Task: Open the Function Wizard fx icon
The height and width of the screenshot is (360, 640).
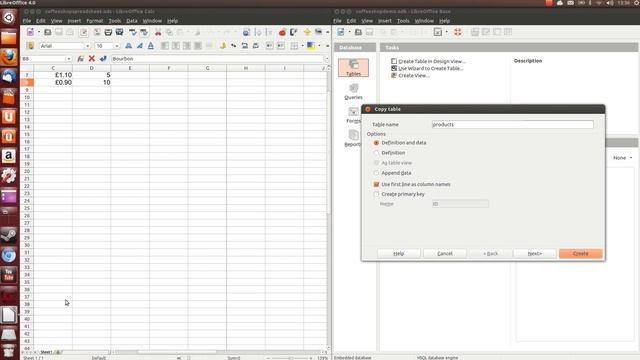Action: coord(80,59)
